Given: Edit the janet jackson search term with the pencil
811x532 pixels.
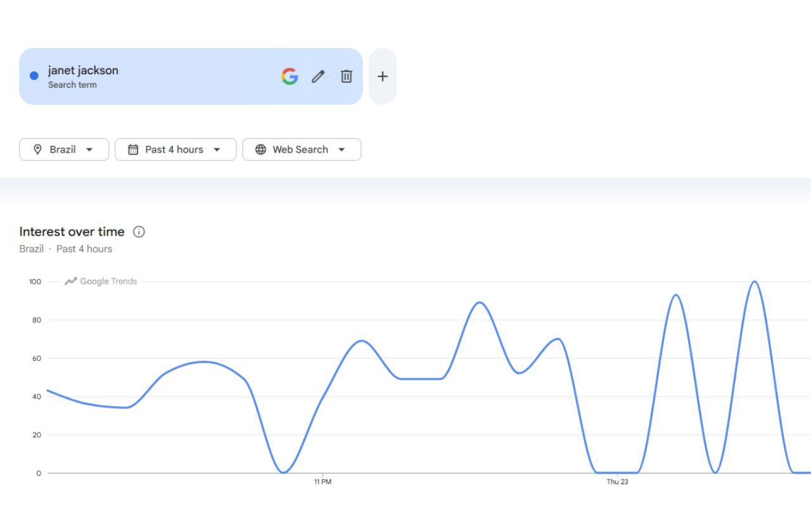Looking at the screenshot, I should [x=318, y=77].
